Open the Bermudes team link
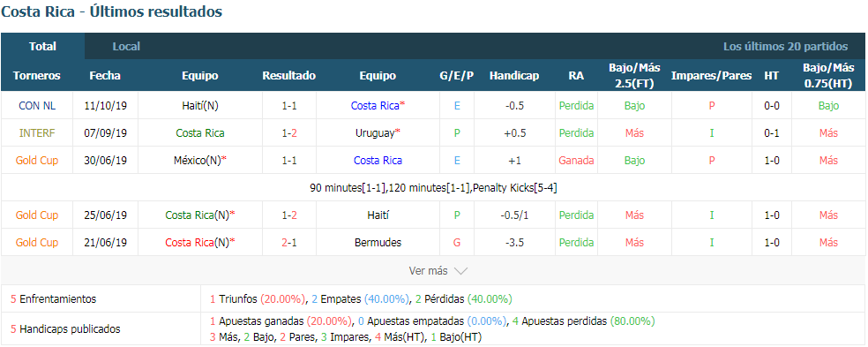The image size is (868, 347). click(x=378, y=242)
